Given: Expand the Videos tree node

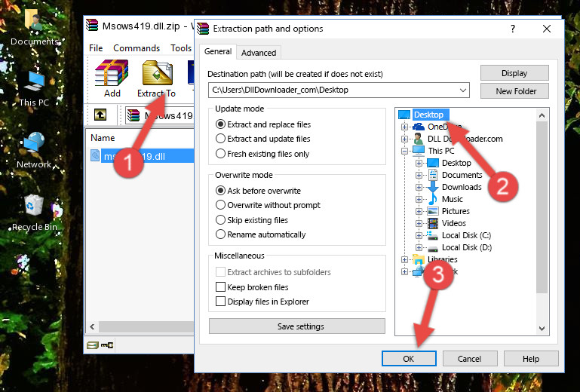Looking at the screenshot, I should tap(419, 223).
